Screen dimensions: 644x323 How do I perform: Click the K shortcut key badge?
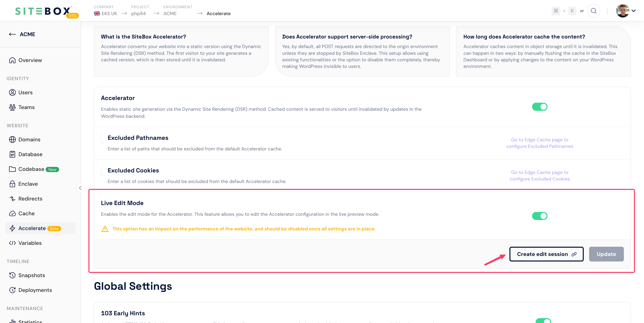572,11
